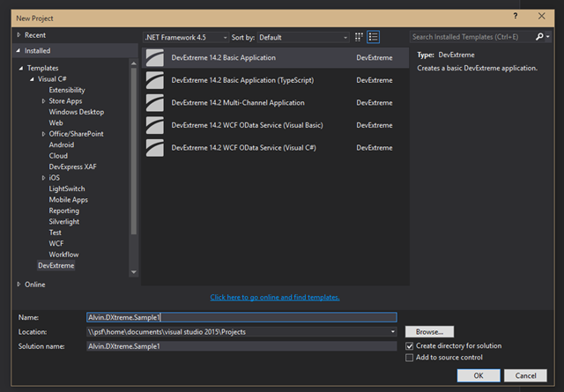Click the tree scrollbar up arrow
564x392 pixels.
point(134,63)
